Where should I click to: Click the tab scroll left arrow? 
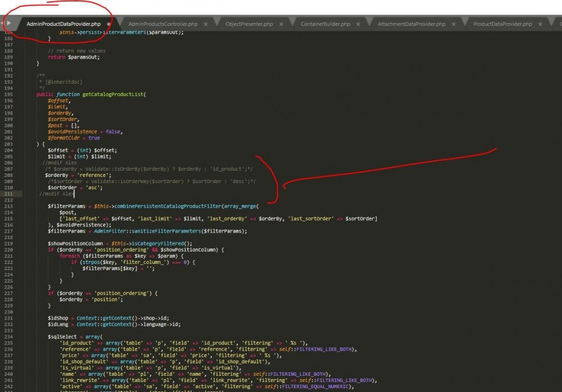(9, 24)
